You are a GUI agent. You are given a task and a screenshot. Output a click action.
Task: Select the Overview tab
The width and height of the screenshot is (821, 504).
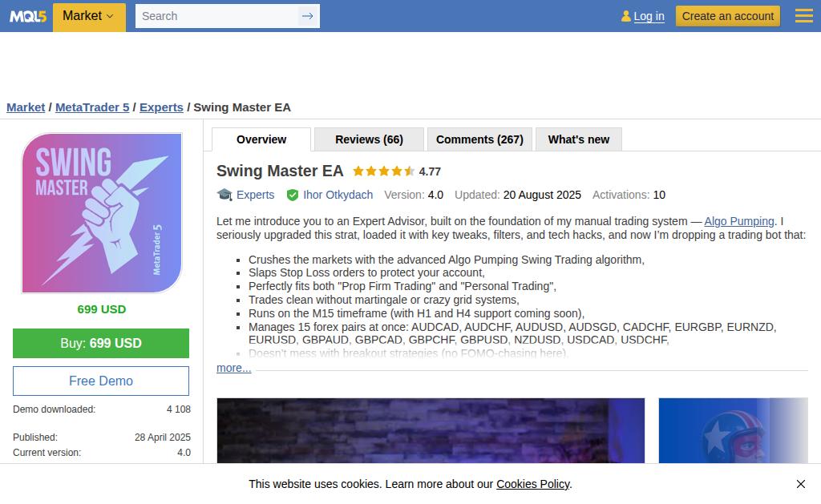click(261, 139)
